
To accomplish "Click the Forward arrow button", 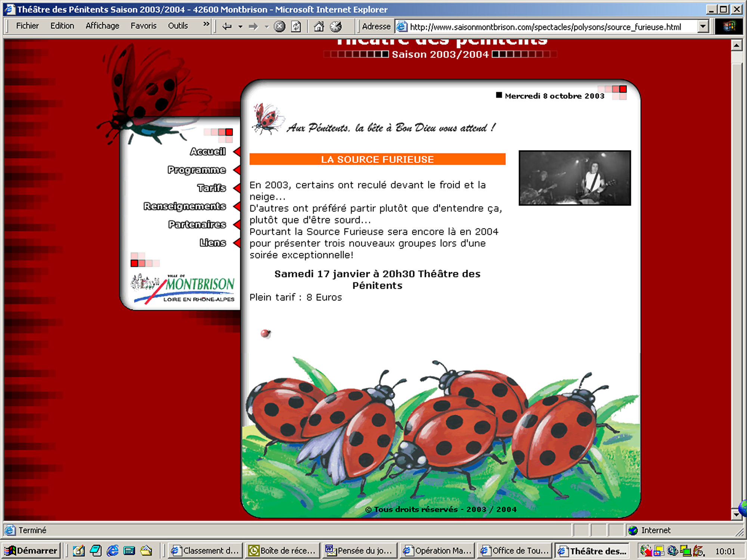I will click(253, 27).
